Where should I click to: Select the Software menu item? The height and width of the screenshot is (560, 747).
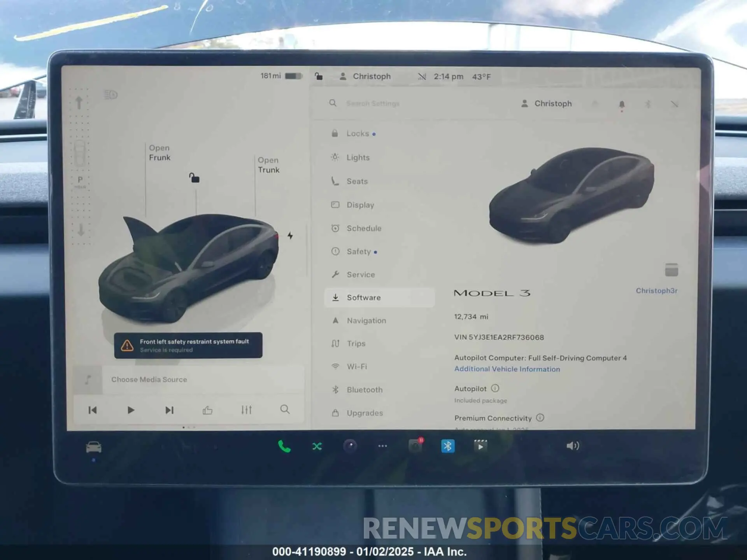pyautogui.click(x=379, y=297)
